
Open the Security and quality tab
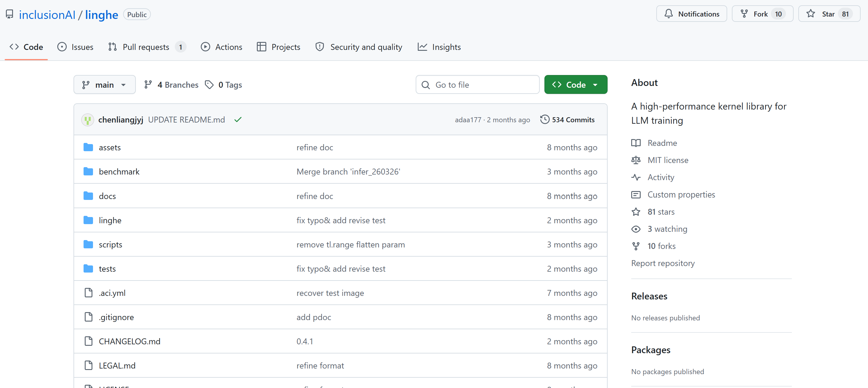click(359, 47)
